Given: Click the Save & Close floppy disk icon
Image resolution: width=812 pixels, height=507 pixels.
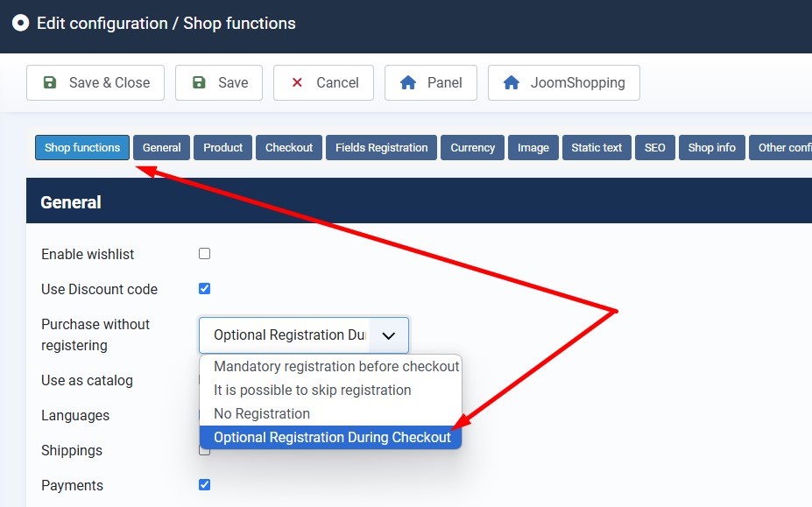Looking at the screenshot, I should pyautogui.click(x=50, y=82).
